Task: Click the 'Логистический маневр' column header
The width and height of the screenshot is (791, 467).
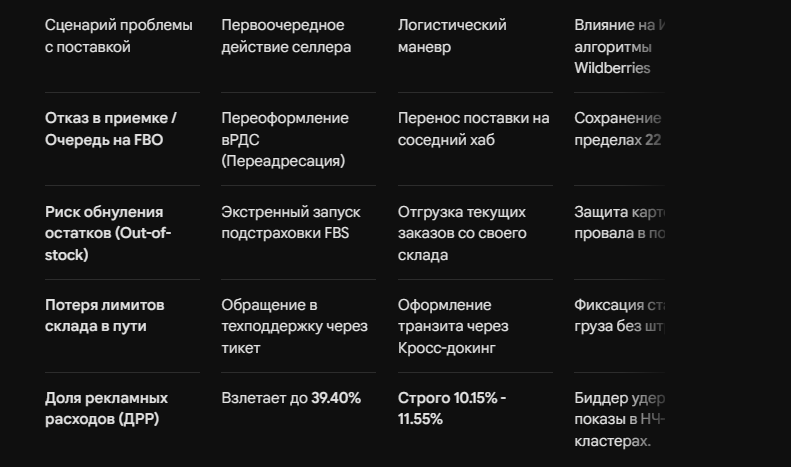Action: pyautogui.click(x=452, y=36)
